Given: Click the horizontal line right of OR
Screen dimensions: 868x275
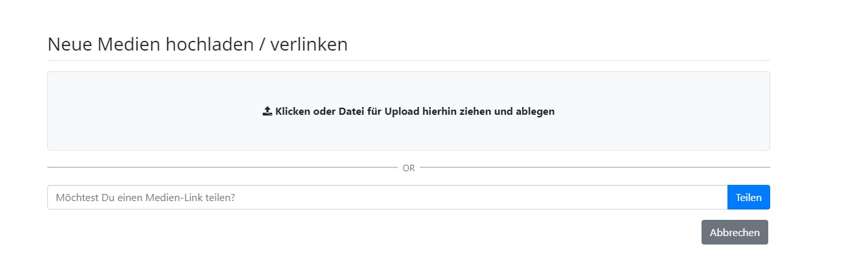Looking at the screenshot, I should (595, 167).
